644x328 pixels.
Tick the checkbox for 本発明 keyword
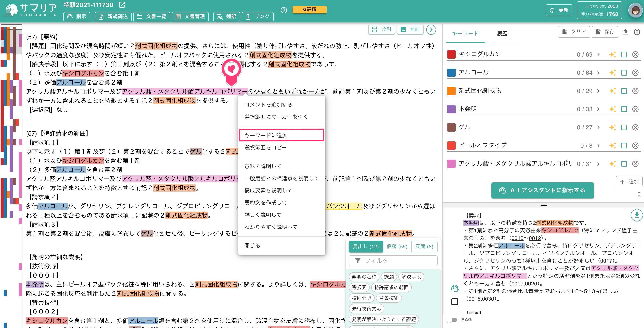tap(624, 109)
